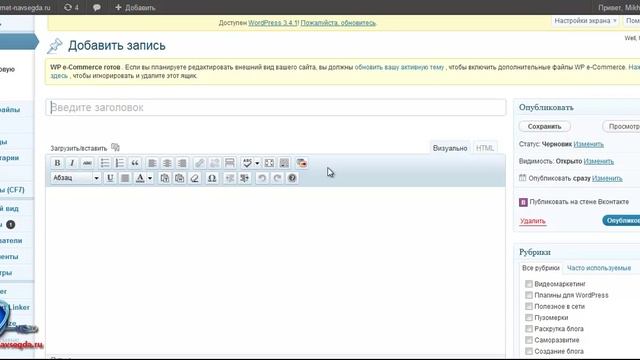
Task: Switch to the Визуально editor tab
Action: pyautogui.click(x=450, y=148)
